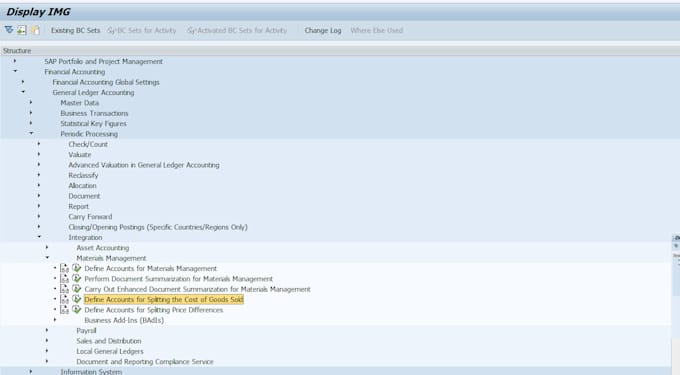
Task: Expand the Statistical Key Figures node
Action: click(31, 123)
